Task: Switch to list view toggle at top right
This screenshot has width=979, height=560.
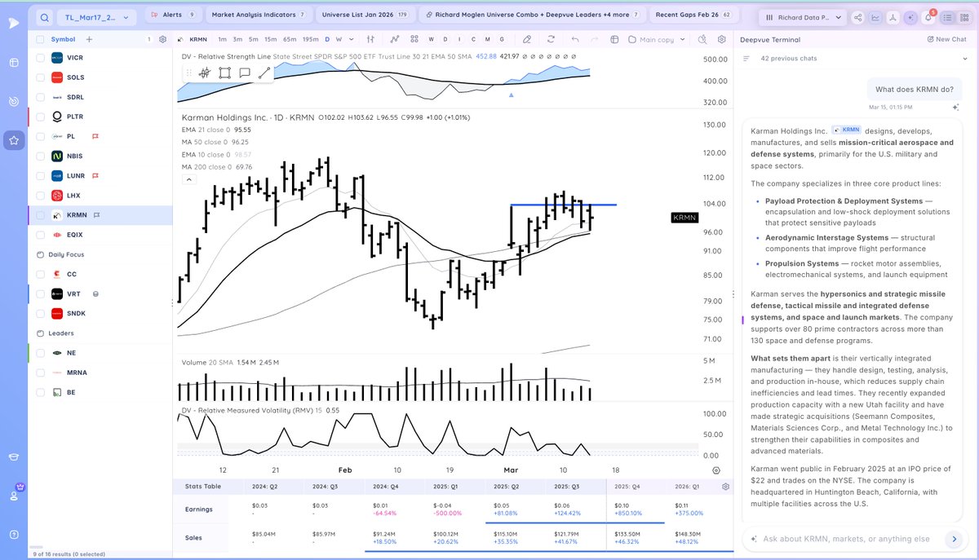Action: point(949,17)
